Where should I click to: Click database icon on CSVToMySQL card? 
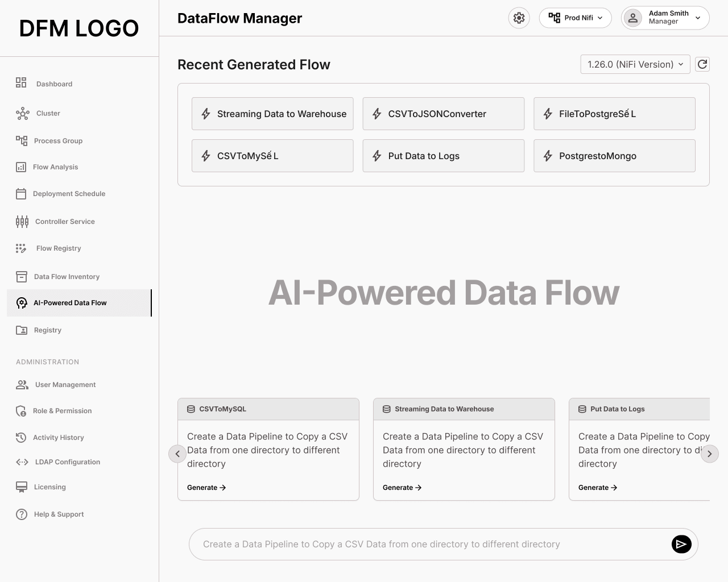pyautogui.click(x=191, y=409)
